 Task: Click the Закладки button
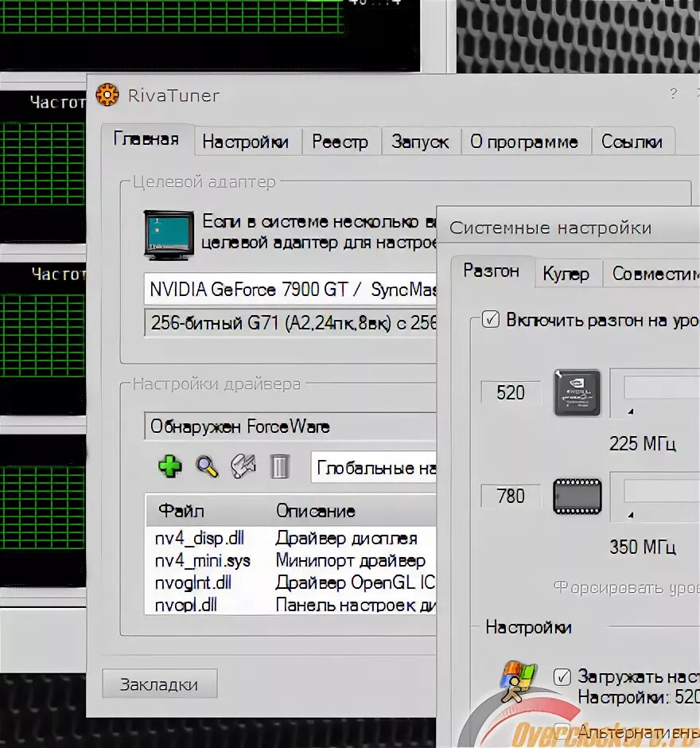pos(160,684)
